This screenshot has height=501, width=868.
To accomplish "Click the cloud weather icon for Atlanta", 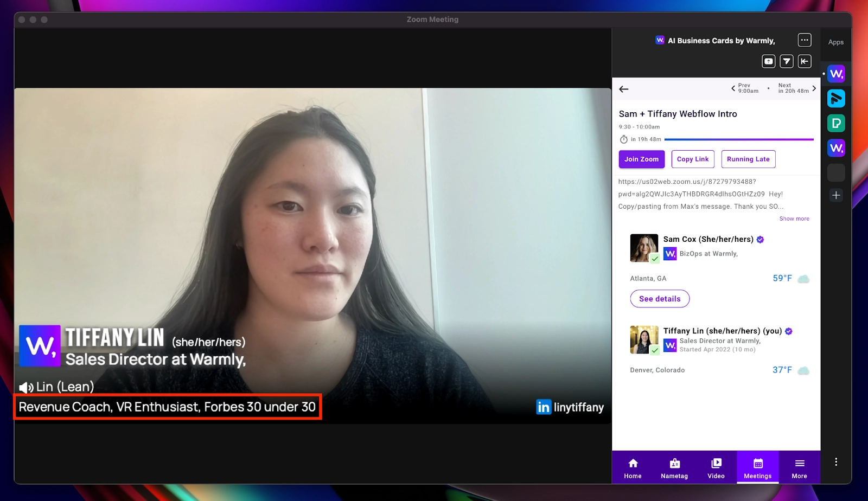I will [x=803, y=279].
